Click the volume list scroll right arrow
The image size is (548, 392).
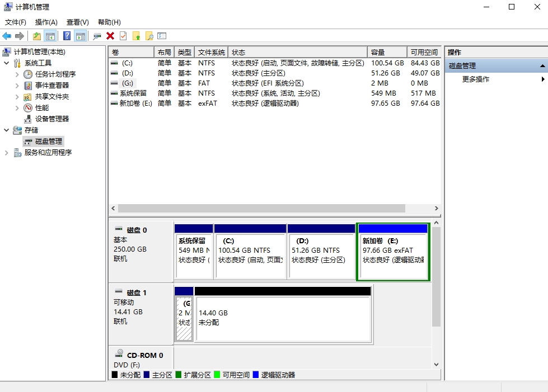(436, 209)
